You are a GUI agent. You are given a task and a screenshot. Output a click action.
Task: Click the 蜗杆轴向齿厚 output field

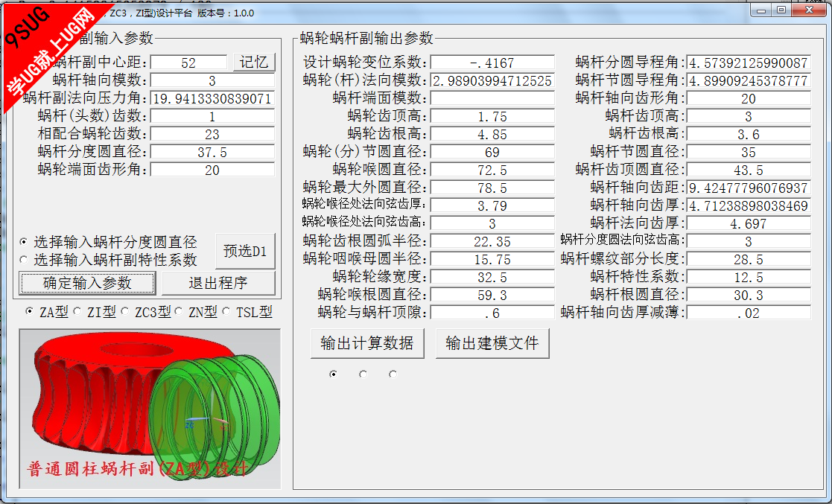click(x=749, y=205)
